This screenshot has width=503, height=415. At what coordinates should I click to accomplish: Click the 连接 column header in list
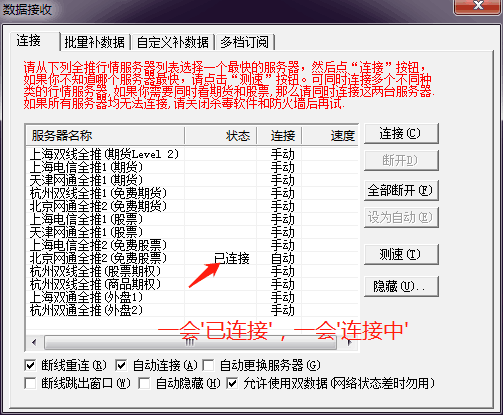[x=279, y=135]
